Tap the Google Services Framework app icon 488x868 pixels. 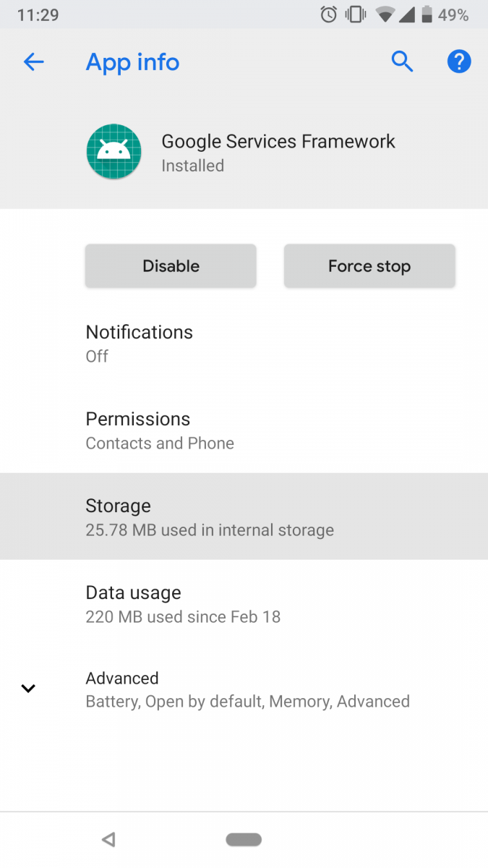pos(114,151)
